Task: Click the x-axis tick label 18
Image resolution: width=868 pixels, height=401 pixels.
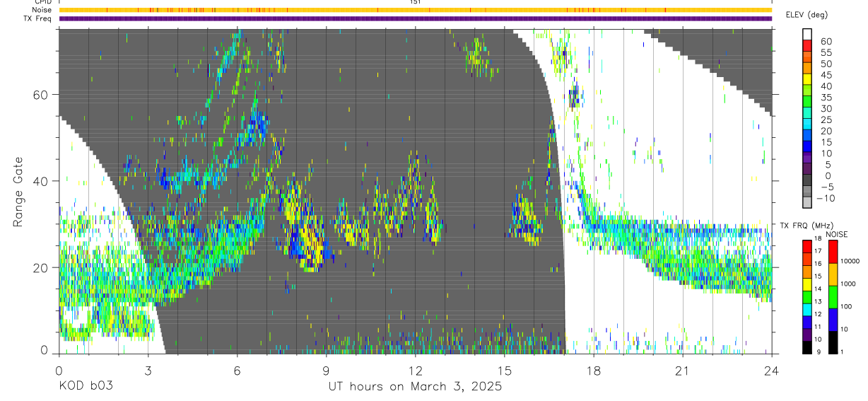Action: coord(594,370)
